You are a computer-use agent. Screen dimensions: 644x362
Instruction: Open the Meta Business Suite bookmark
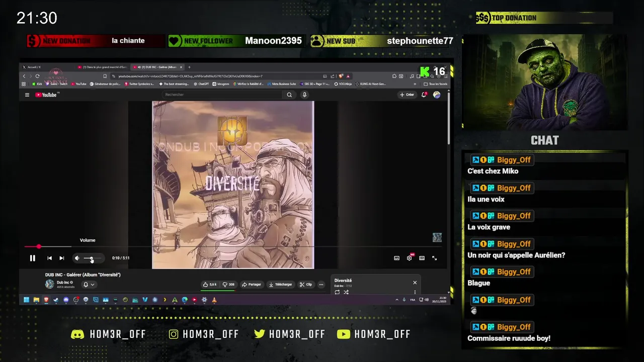pyautogui.click(x=281, y=84)
